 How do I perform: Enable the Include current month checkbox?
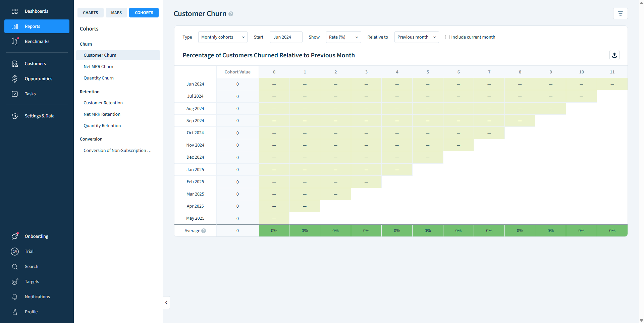tap(447, 37)
